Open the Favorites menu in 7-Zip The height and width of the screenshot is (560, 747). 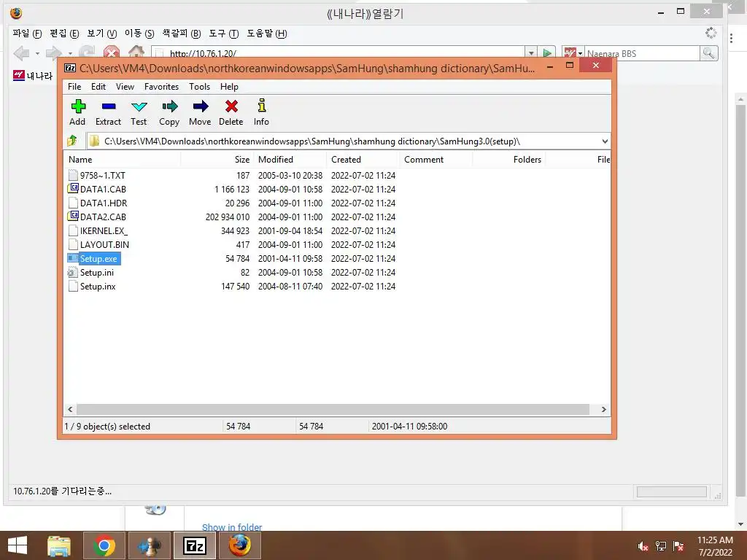click(161, 87)
